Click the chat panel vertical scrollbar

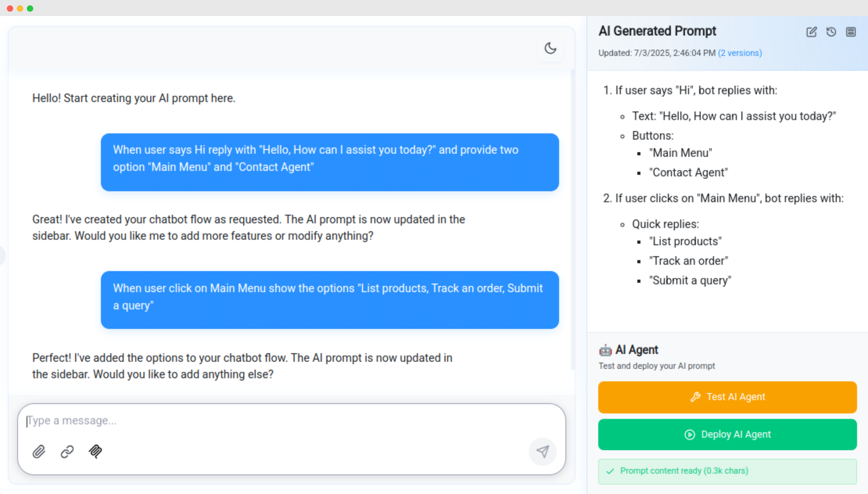pos(573,220)
